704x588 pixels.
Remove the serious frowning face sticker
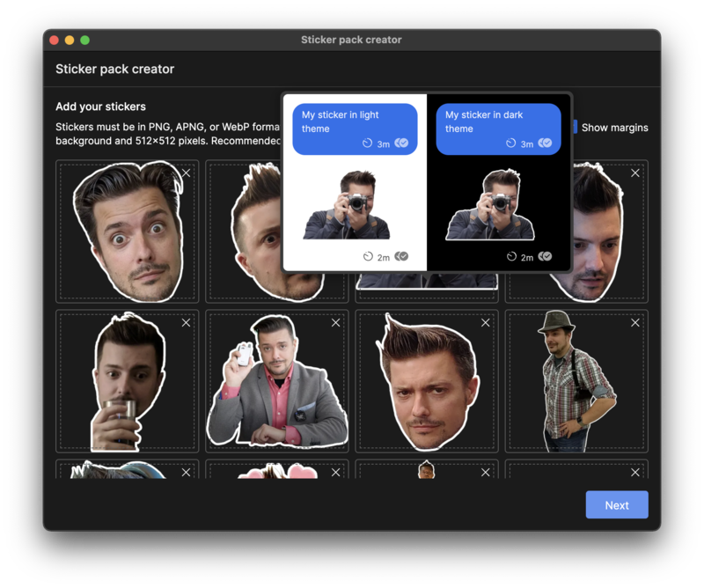(x=485, y=323)
